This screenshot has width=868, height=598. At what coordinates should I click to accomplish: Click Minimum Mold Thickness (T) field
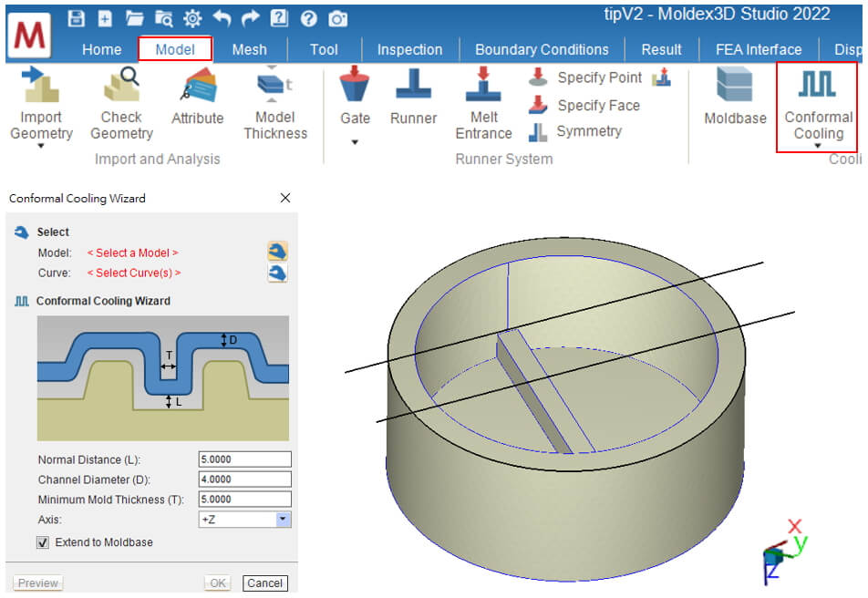pos(244,500)
